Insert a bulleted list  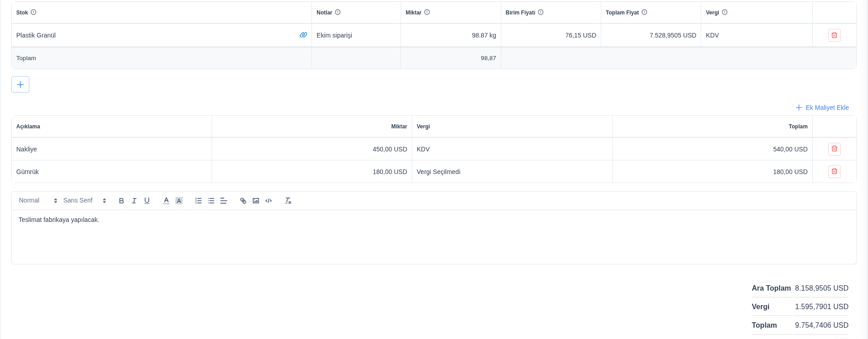(211, 201)
